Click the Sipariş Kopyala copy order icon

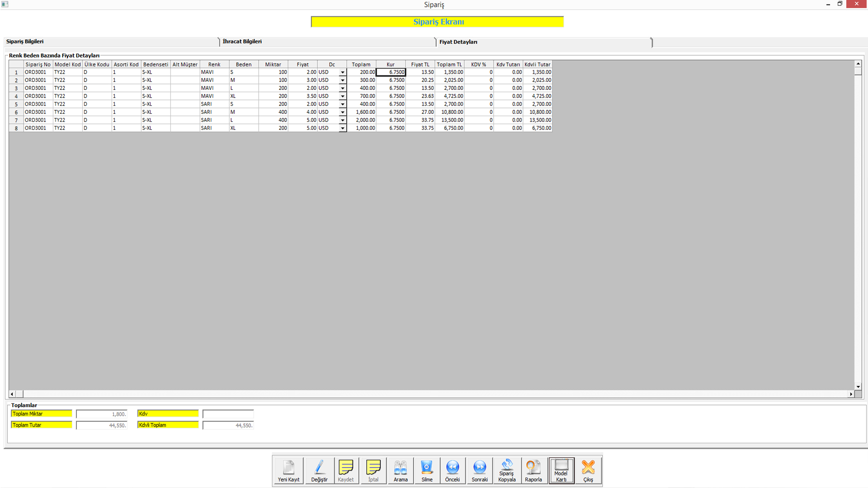(507, 470)
